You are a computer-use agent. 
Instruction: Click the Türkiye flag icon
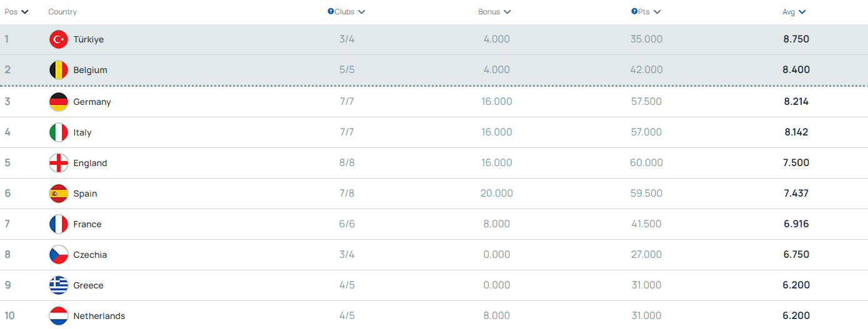coord(59,39)
